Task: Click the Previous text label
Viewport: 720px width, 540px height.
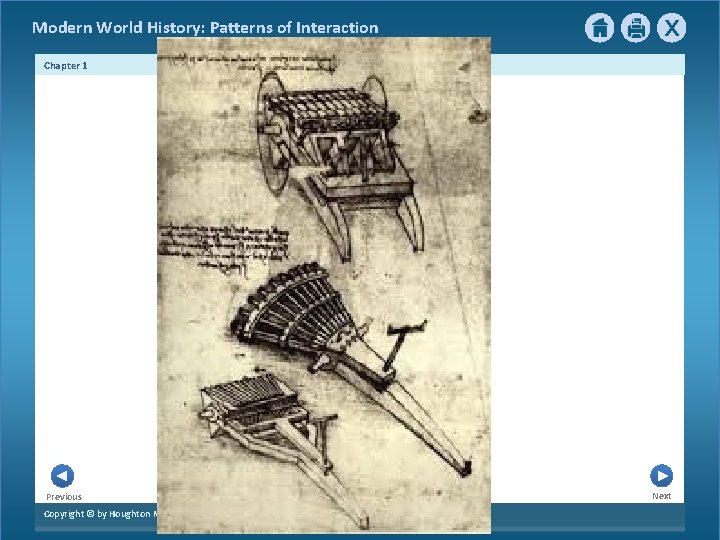Action: [64, 497]
